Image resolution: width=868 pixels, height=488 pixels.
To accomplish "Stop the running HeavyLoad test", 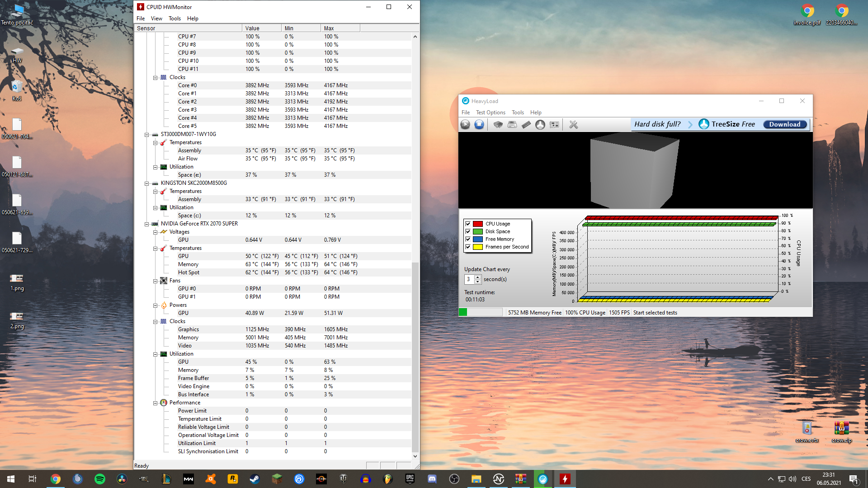I will 479,125.
